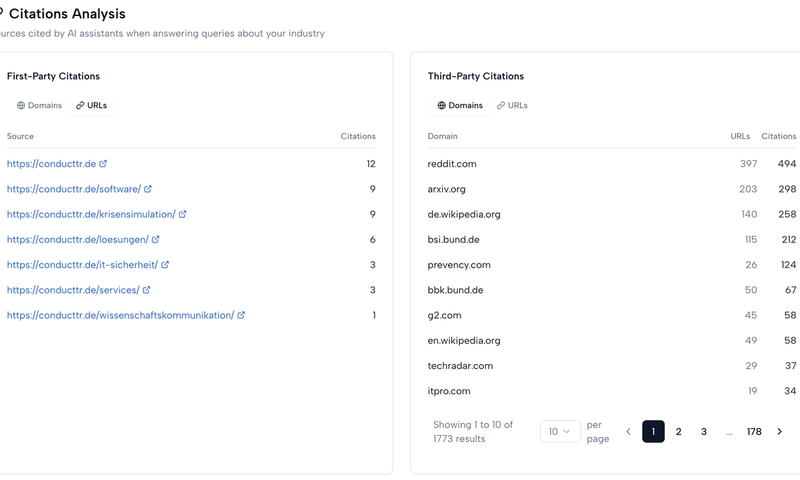This screenshot has width=800, height=480.
Task: Click Domain column header in Third-Party table
Action: click(442, 136)
